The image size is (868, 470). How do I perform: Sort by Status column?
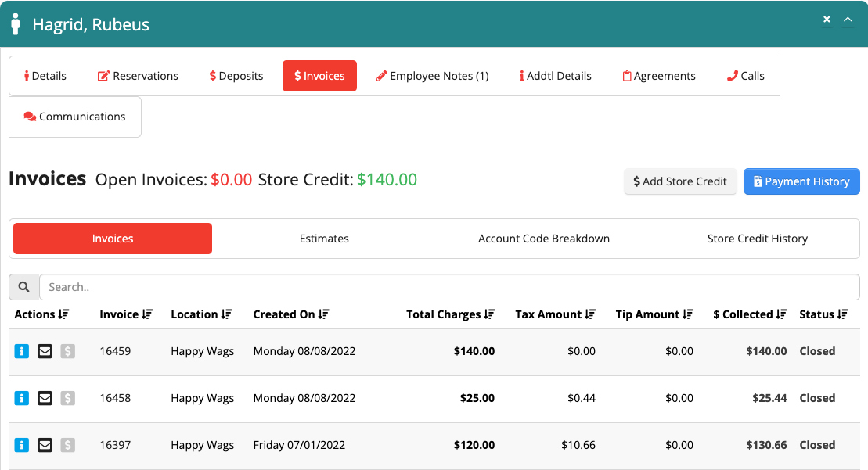click(x=823, y=314)
